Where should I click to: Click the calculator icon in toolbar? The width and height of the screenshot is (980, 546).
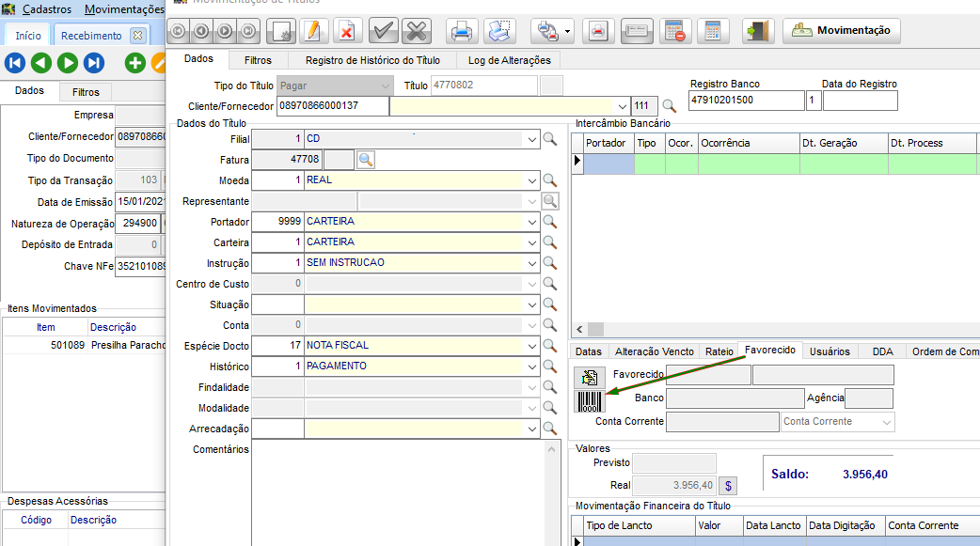[x=712, y=31]
